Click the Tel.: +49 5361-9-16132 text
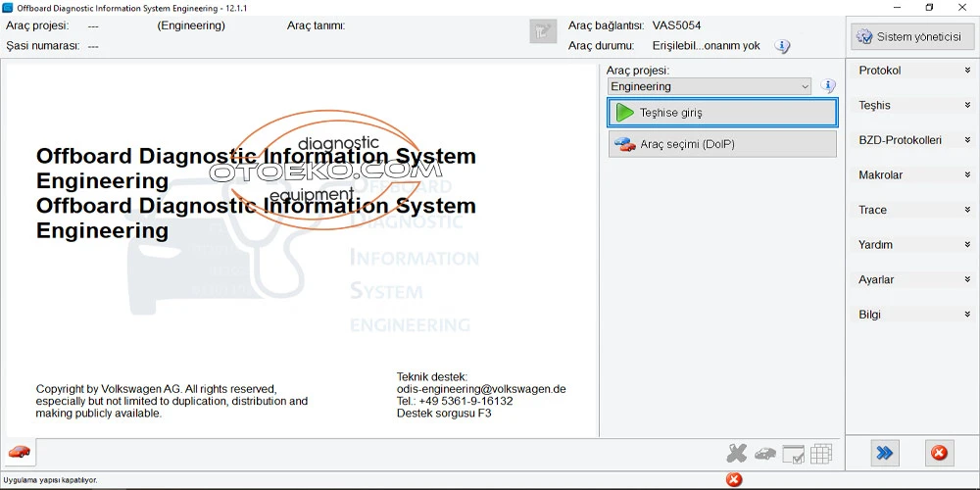Viewport: 980px width, 490px height. pyautogui.click(x=455, y=401)
